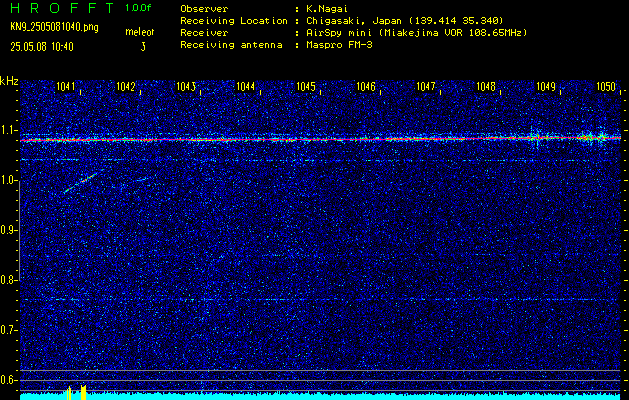629x400 pixels.
Task: Click the Observer field label
Action: (x=204, y=8)
